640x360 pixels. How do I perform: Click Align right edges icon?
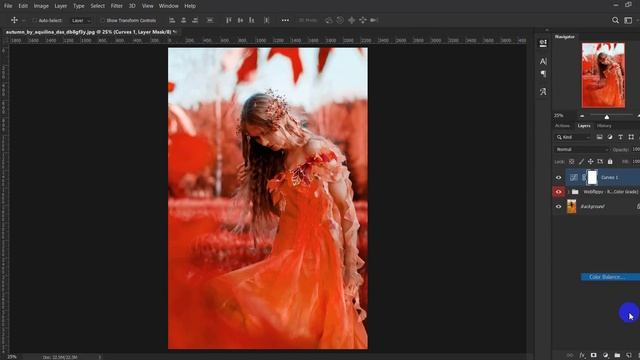[x=195, y=20]
